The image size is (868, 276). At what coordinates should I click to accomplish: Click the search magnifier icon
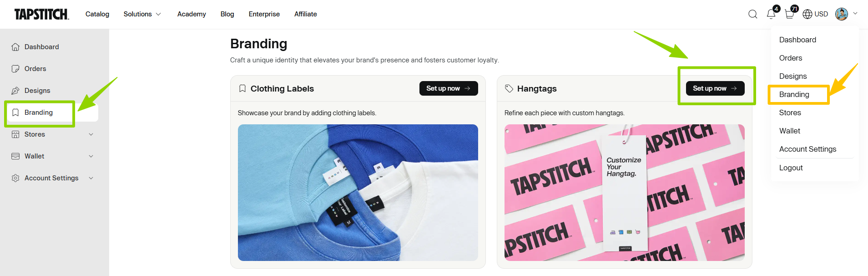click(753, 14)
